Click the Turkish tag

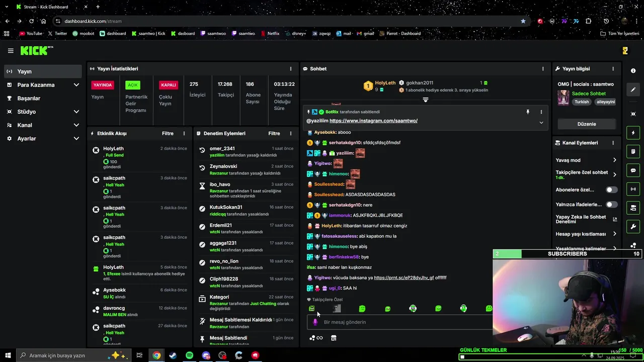click(x=582, y=102)
